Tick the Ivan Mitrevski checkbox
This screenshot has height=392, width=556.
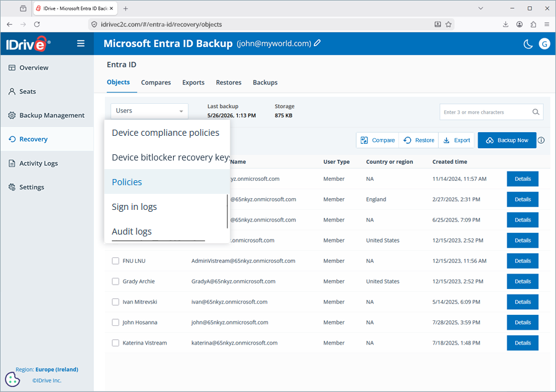click(116, 302)
